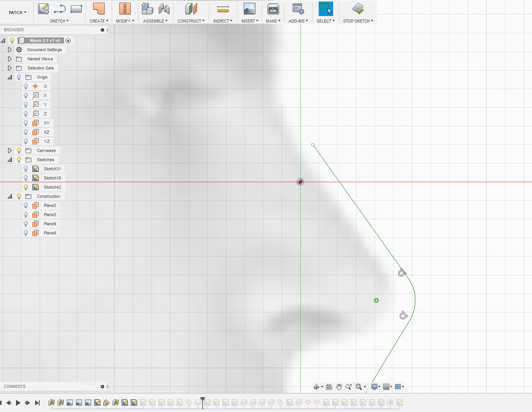Select Sketch42 in the browser
Viewport: 532px width, 412px height.
[x=53, y=187]
